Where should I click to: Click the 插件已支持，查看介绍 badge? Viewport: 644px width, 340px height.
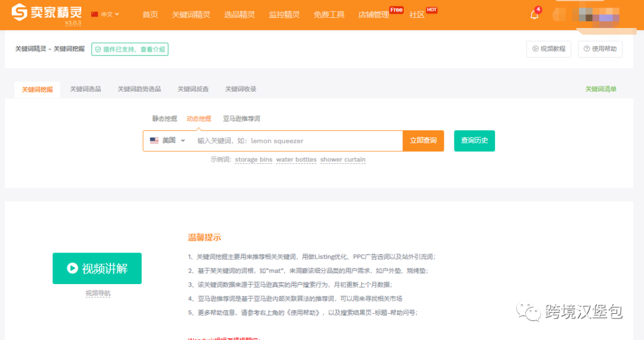pos(130,49)
